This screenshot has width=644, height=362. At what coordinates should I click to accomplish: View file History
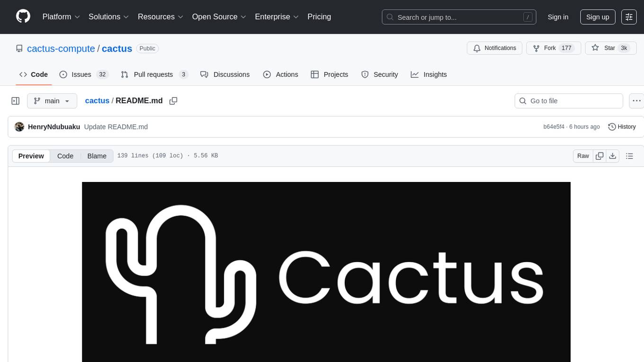tap(622, 127)
